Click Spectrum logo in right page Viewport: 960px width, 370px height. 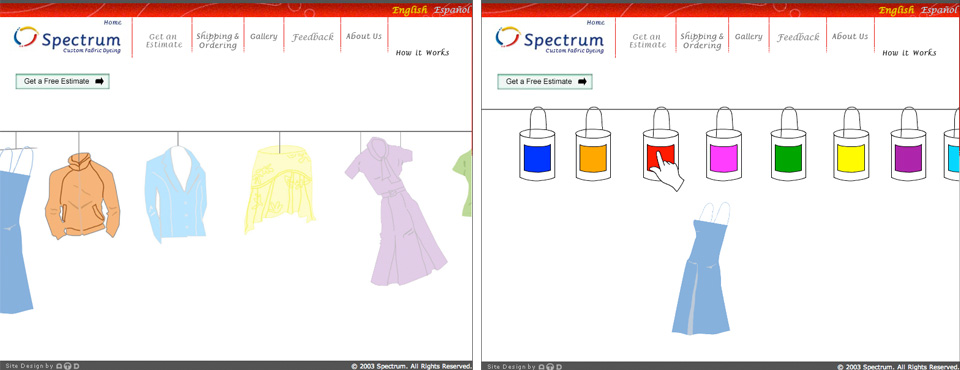(x=550, y=40)
